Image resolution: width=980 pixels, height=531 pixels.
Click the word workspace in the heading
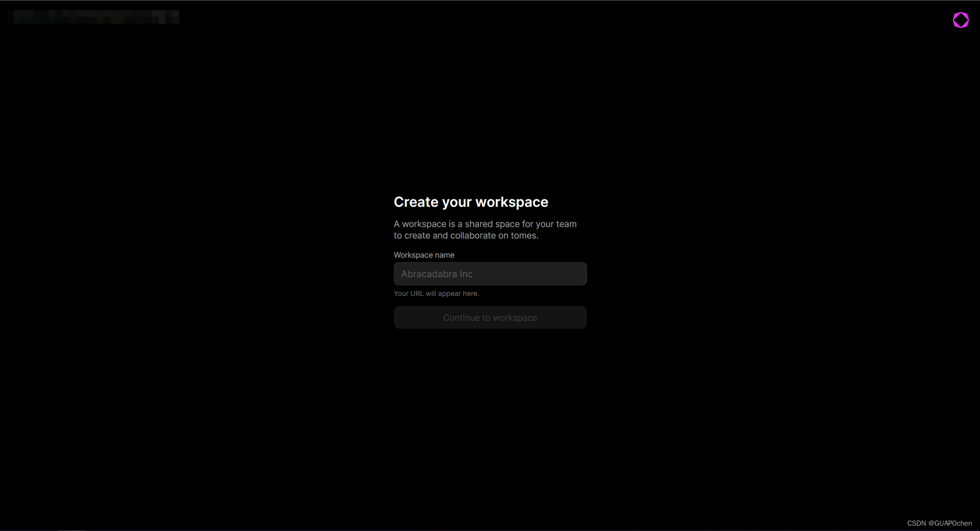pos(512,202)
